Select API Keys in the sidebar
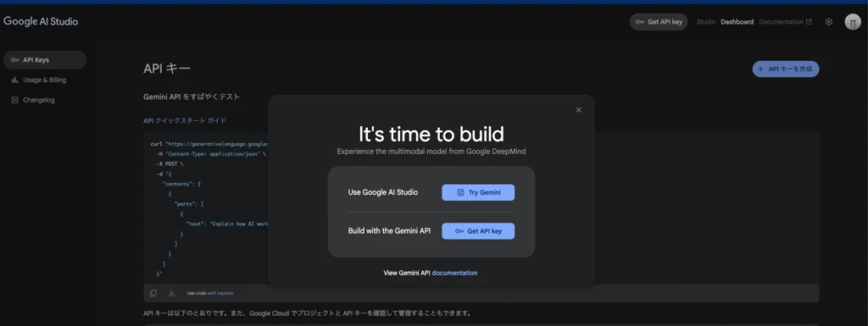 click(45, 59)
